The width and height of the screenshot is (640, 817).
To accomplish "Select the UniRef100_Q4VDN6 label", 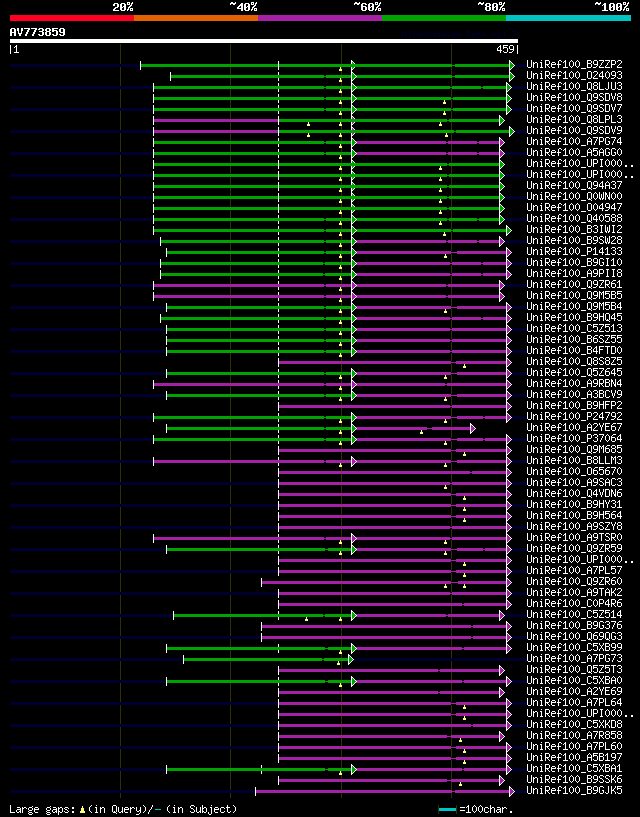I will pyautogui.click(x=574, y=493).
